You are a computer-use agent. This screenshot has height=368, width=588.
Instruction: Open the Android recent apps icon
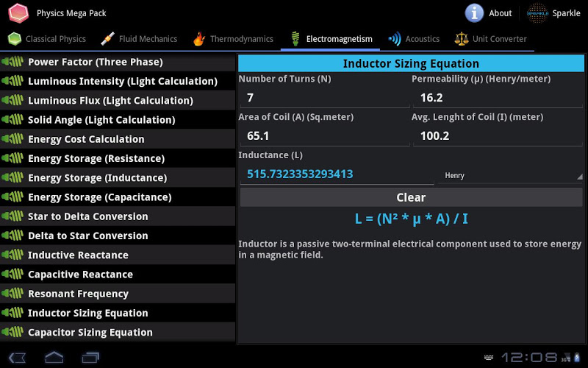click(90, 357)
